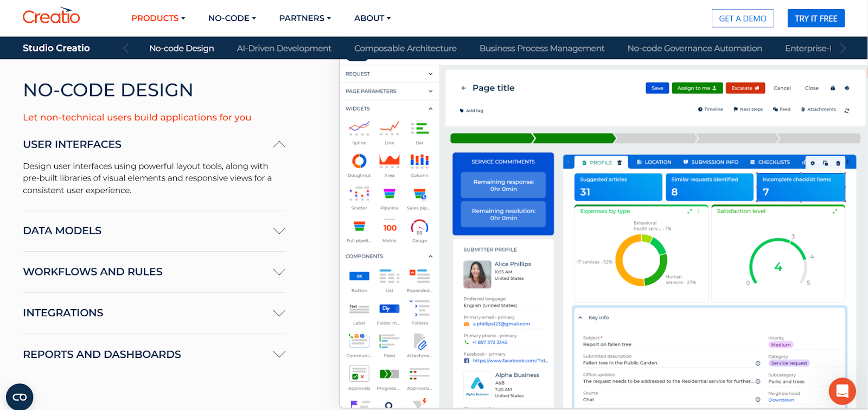Click the lock icon next to Close
Image resolution: width=868 pixels, height=410 pixels.
pyautogui.click(x=832, y=88)
